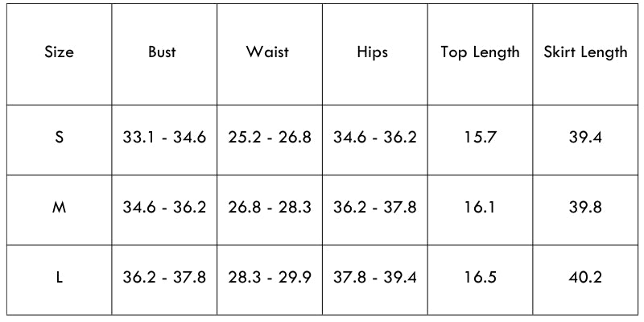Click skirt length value 40.2

585,278
